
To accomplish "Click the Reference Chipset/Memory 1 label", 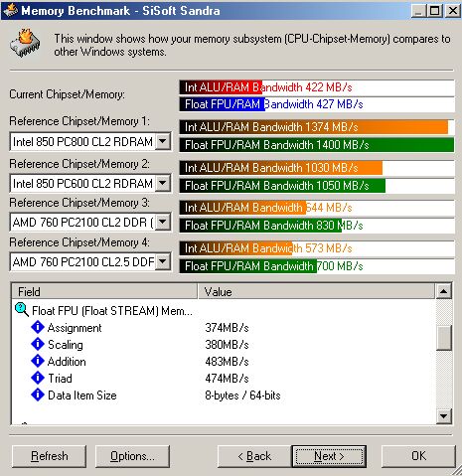I will pyautogui.click(x=79, y=121).
